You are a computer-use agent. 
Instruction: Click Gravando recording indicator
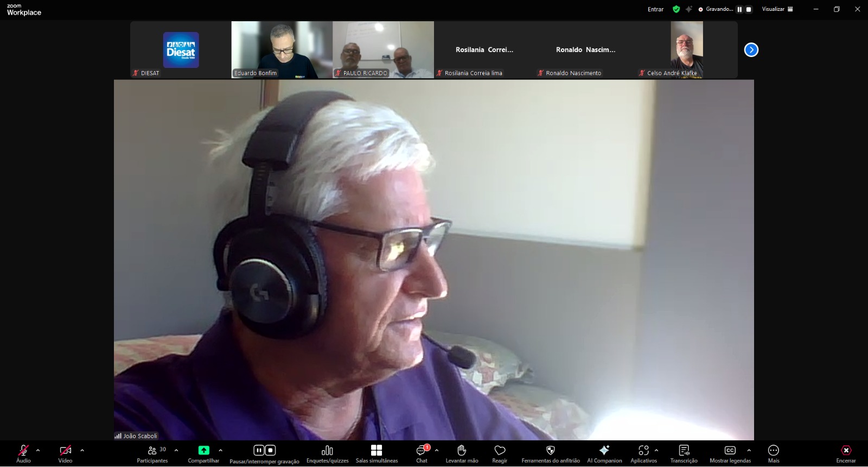pyautogui.click(x=716, y=9)
